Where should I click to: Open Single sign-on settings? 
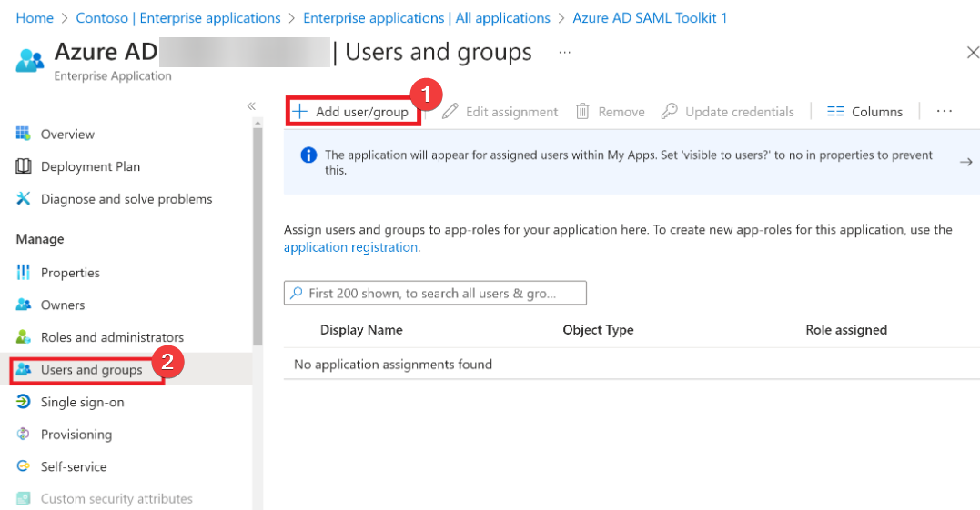click(x=83, y=402)
